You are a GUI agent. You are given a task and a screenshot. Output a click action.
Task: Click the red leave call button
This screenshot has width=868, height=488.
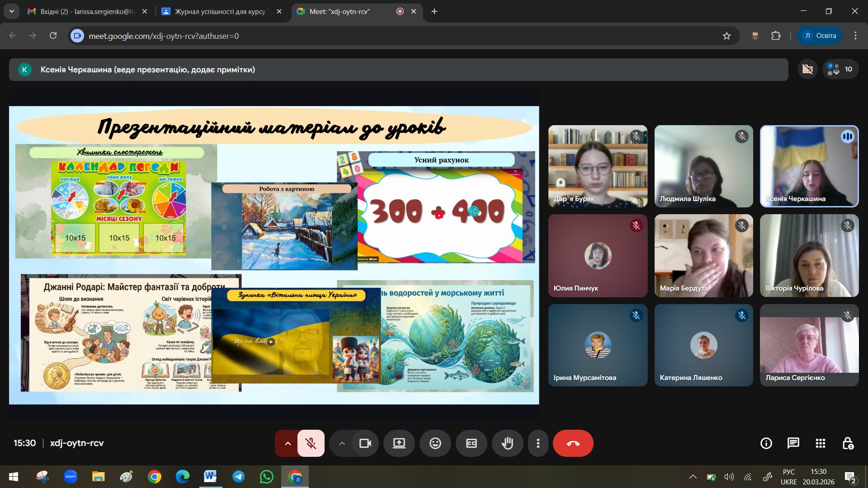[573, 443]
